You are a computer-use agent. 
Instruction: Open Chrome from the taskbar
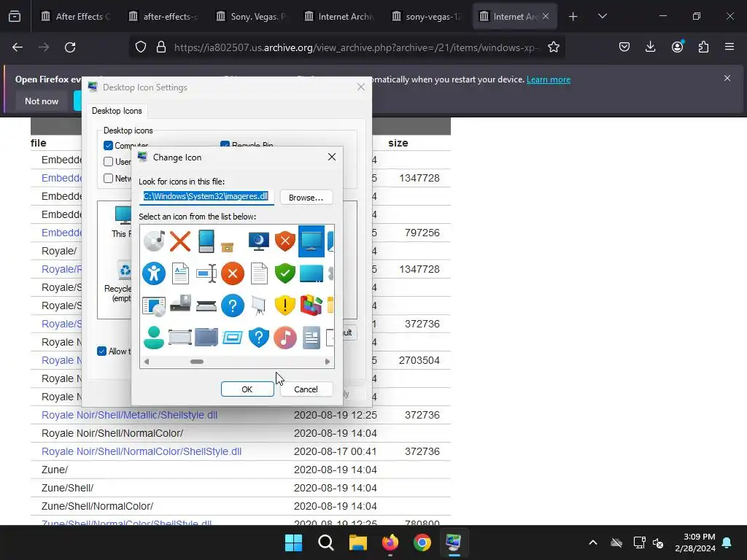(422, 542)
